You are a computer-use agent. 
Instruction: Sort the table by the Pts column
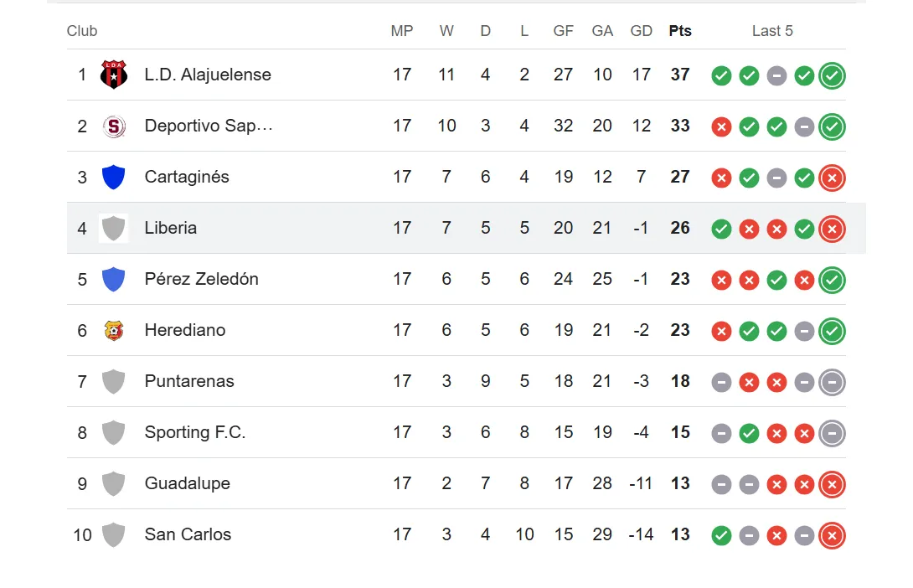click(680, 30)
